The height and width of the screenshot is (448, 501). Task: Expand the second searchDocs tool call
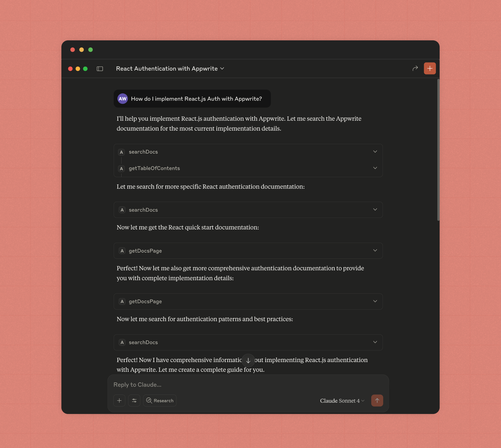tap(248, 210)
